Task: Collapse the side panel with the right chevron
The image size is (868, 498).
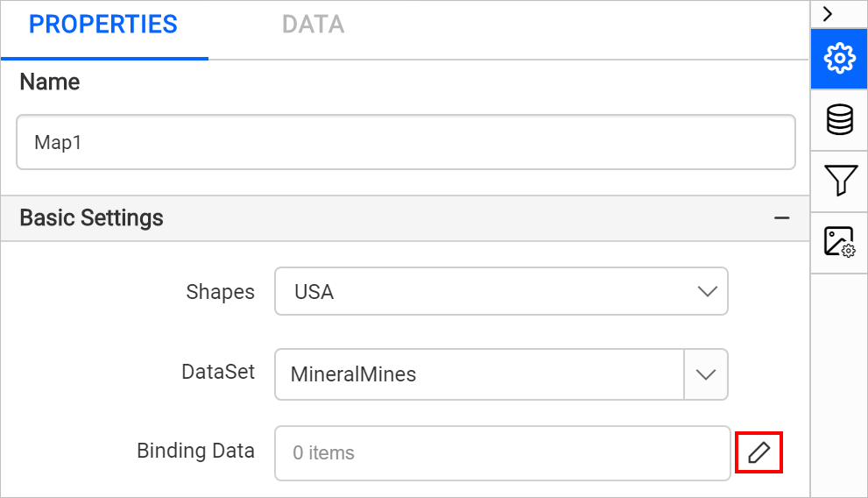Action: click(828, 14)
